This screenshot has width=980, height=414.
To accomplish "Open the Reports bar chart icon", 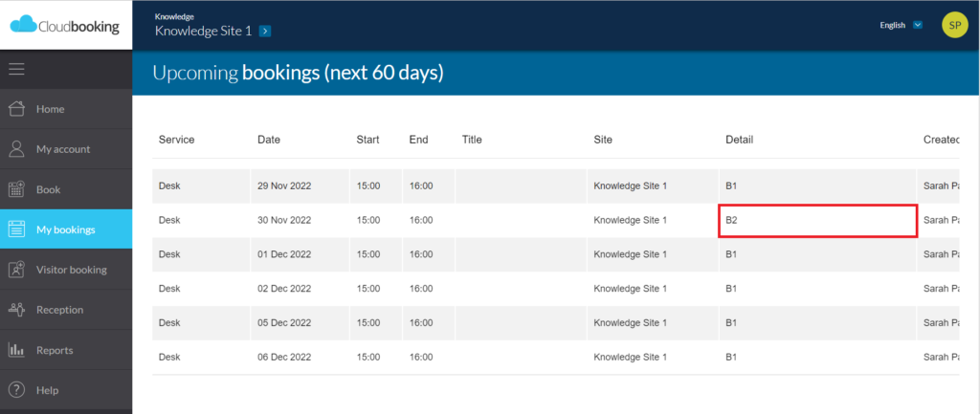I will [x=16, y=350].
